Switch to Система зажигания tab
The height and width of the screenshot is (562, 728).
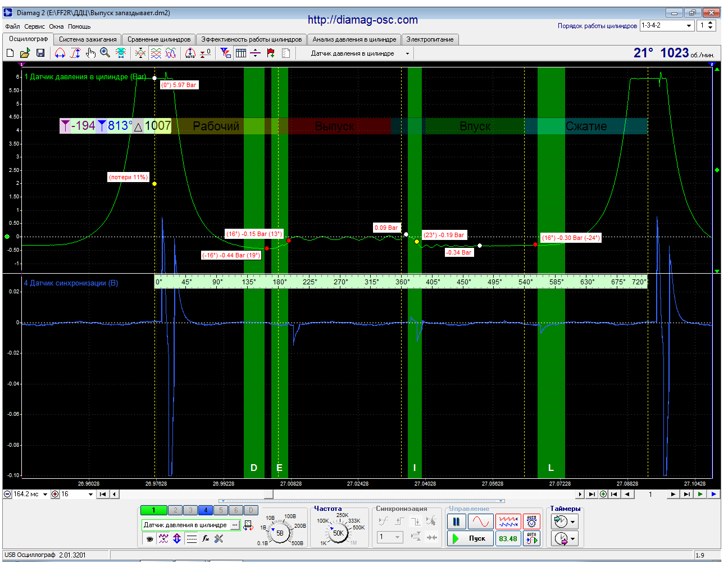[x=88, y=39]
